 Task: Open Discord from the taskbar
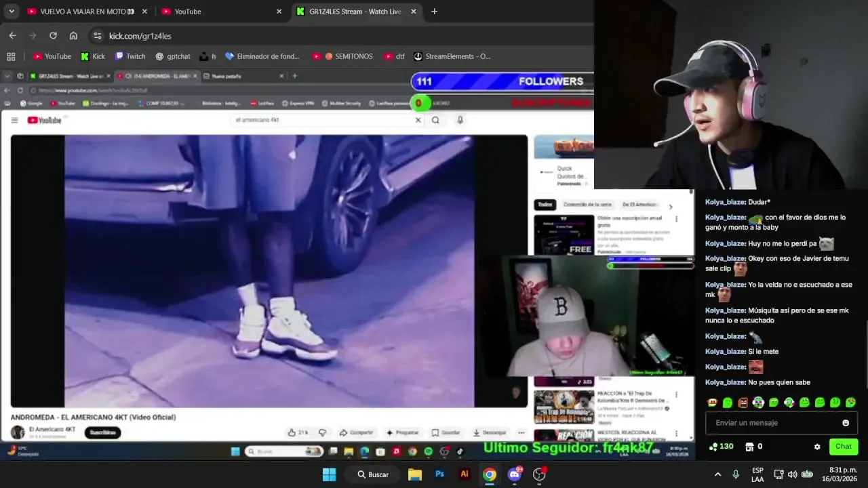pos(514,474)
